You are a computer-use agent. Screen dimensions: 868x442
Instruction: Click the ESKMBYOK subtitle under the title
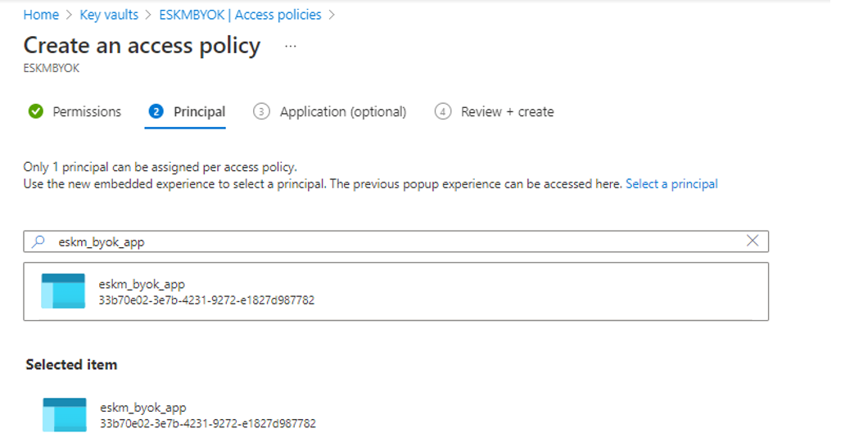[x=52, y=68]
